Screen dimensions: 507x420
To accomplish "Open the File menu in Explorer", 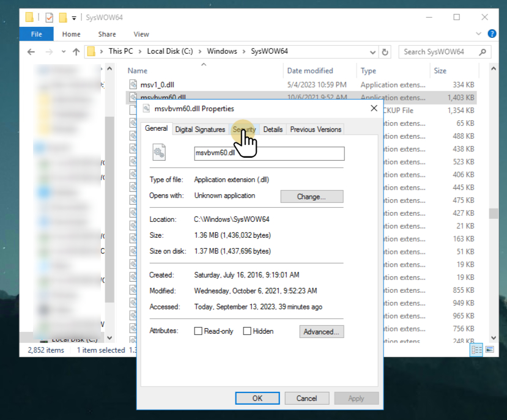I will (37, 34).
